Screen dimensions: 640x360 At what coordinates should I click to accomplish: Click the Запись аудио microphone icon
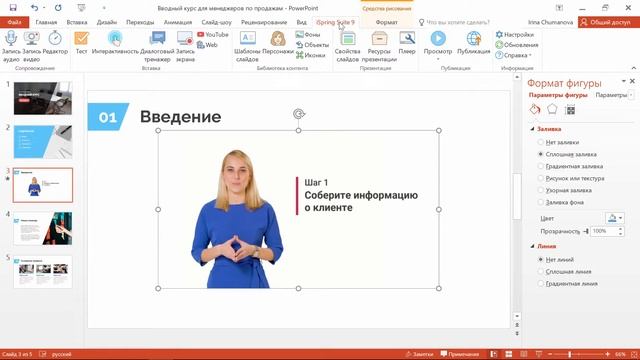point(11,39)
